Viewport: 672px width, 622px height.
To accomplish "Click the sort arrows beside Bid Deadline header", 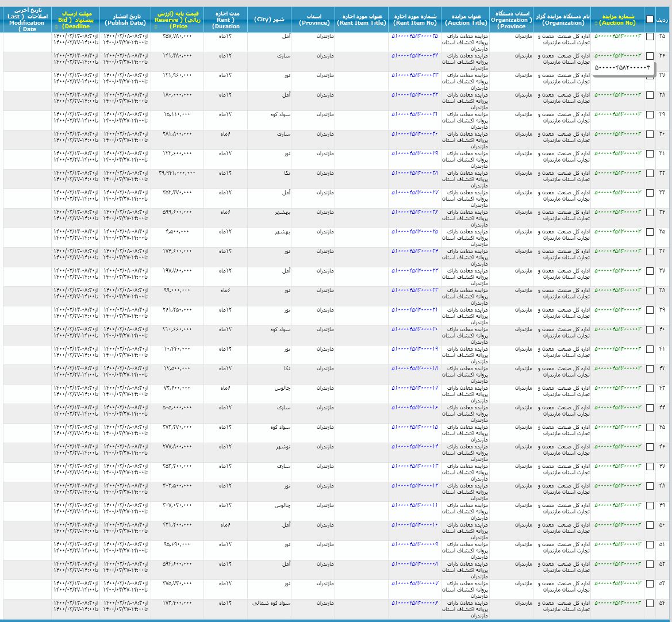I will 56,27.
